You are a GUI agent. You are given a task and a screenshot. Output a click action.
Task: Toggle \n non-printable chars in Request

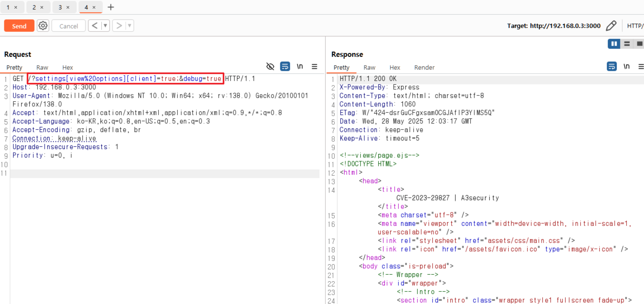pyautogui.click(x=300, y=67)
